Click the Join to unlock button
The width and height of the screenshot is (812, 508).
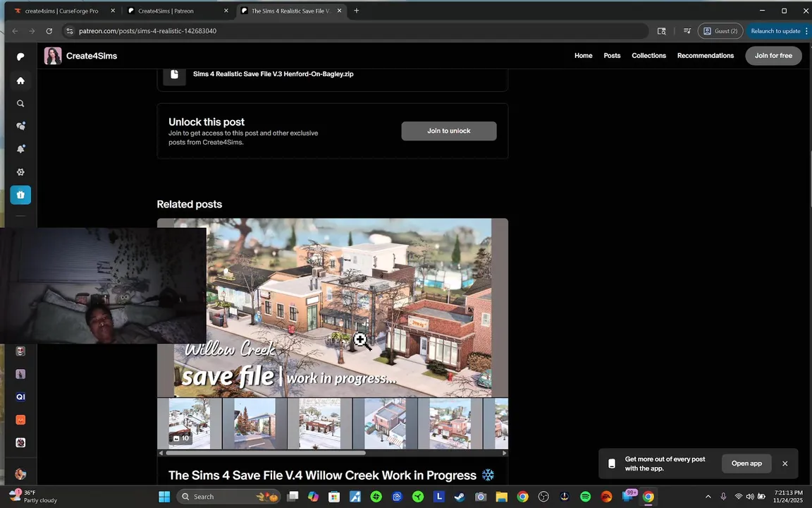click(448, 131)
